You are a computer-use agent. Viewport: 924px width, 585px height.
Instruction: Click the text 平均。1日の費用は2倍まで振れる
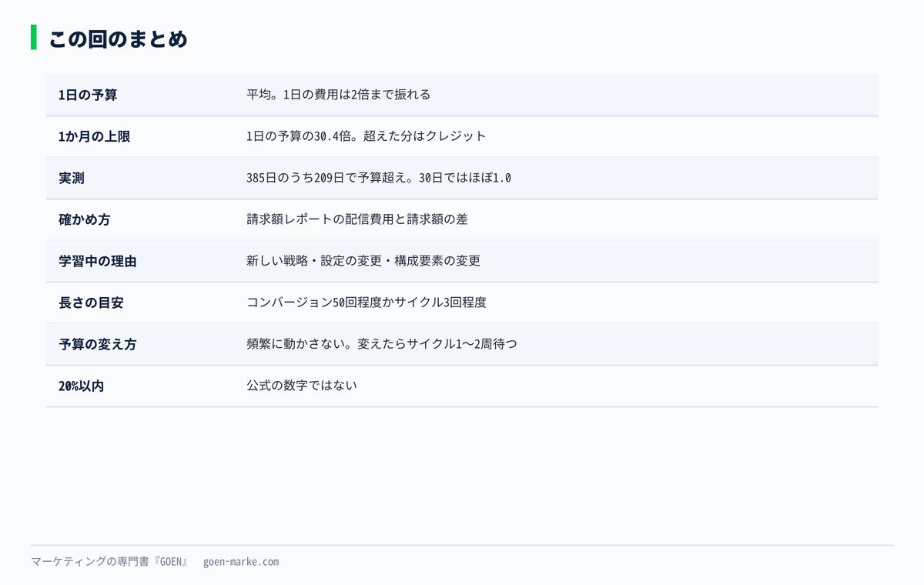338,95
